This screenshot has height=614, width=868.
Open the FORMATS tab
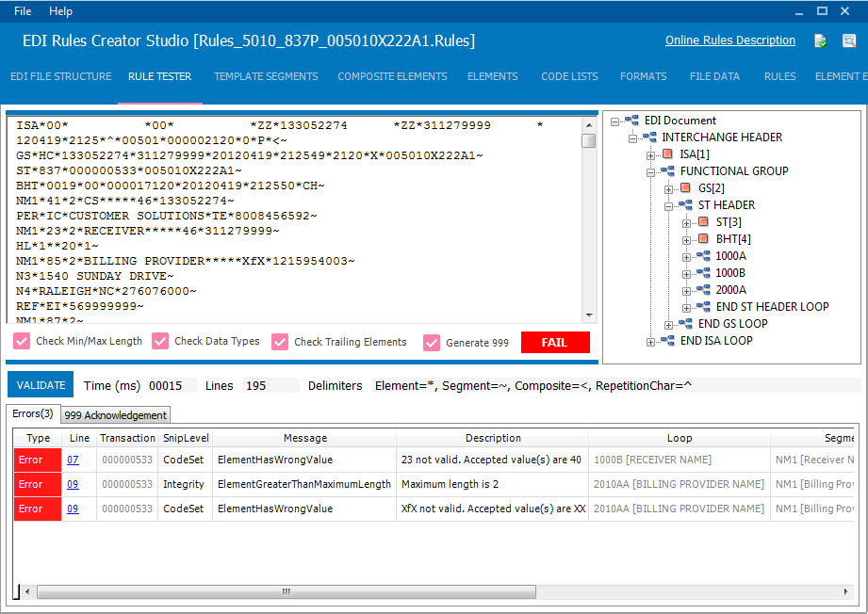644,76
